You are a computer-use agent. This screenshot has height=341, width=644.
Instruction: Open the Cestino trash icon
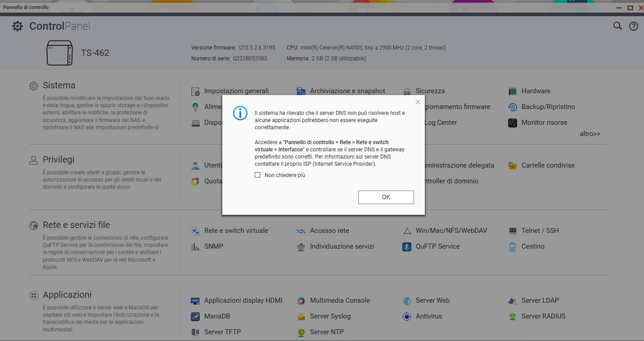pyautogui.click(x=513, y=246)
